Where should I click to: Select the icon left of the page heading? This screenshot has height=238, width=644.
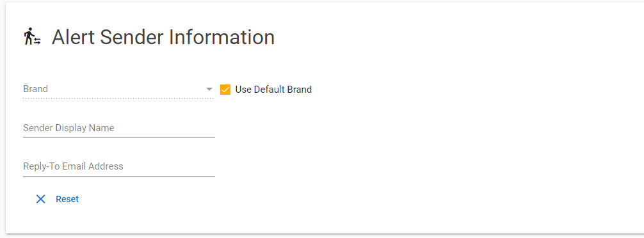[32, 36]
